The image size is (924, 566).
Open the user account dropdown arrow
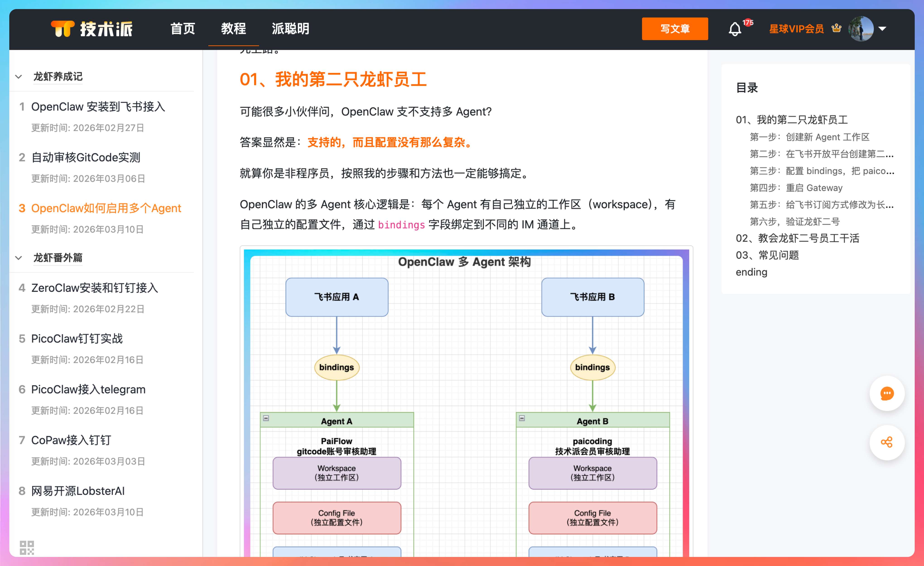(882, 29)
